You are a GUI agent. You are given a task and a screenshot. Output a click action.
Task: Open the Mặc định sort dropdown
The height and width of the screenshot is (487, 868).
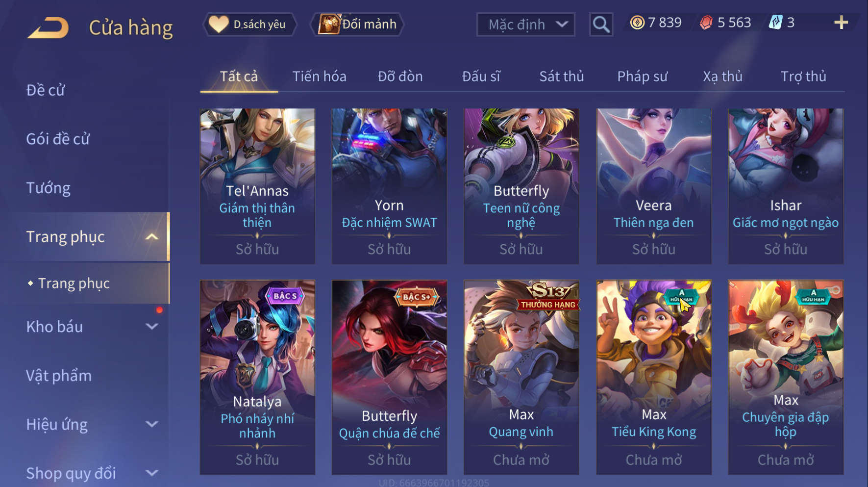click(x=525, y=24)
